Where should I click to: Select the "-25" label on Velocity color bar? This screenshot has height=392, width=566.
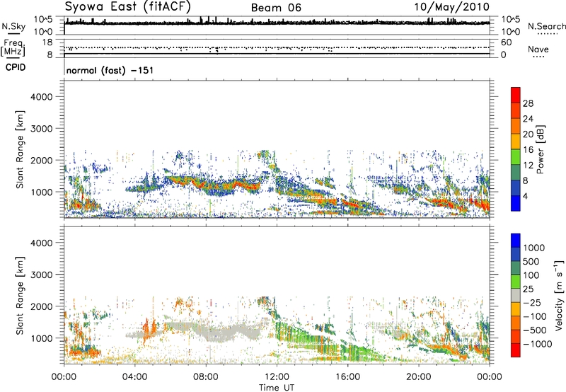531,303
